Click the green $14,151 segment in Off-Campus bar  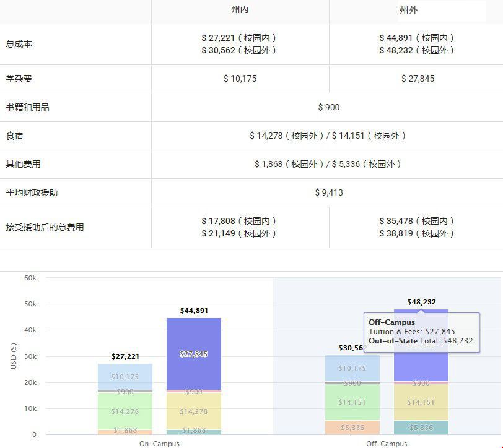coord(352,402)
